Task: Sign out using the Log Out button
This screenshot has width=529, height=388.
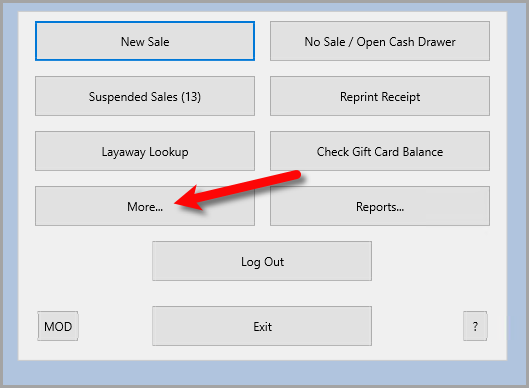Action: [262, 261]
